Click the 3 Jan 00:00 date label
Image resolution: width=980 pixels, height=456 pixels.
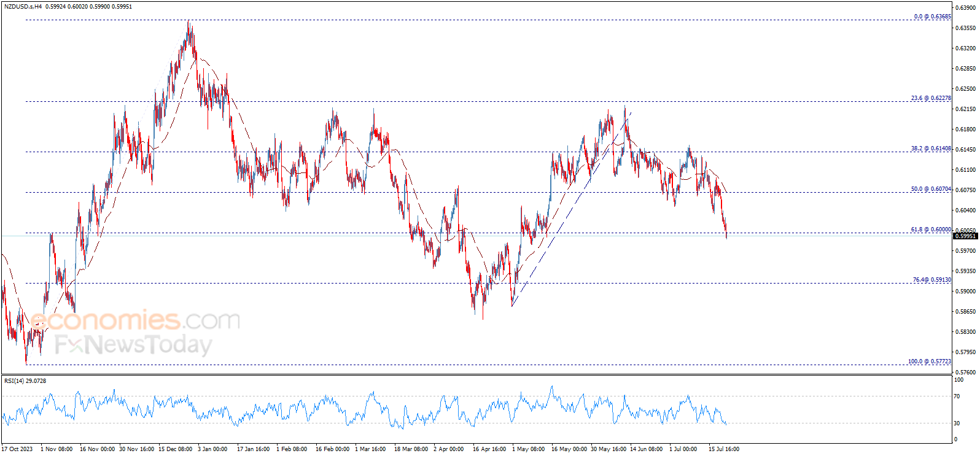click(x=212, y=449)
